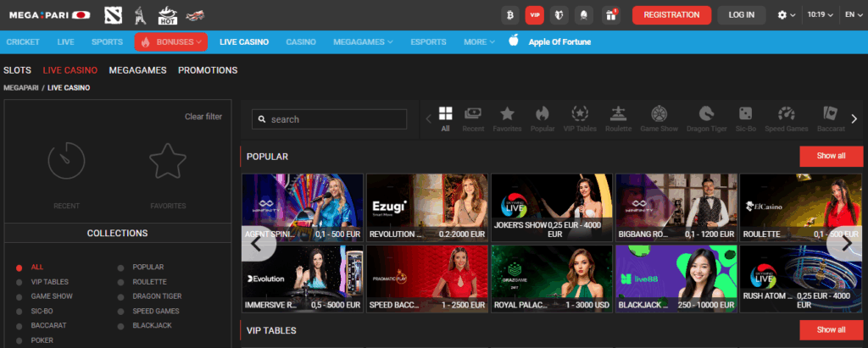This screenshot has width=868, height=348.
Task: Switch to the PROMOTIONS tab
Action: coord(208,70)
